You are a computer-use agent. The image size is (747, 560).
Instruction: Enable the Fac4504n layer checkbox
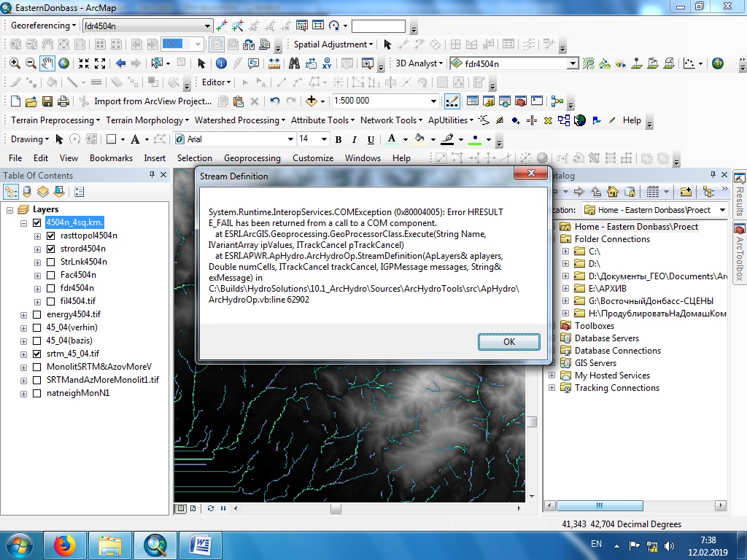coord(51,275)
